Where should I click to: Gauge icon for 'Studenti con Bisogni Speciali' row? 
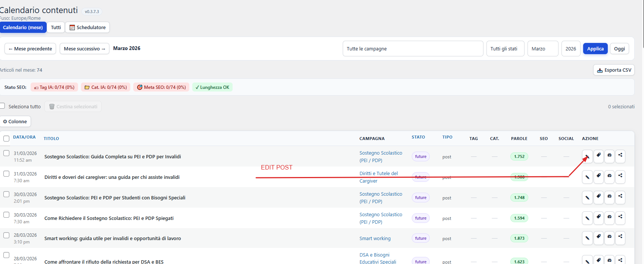(x=609, y=197)
